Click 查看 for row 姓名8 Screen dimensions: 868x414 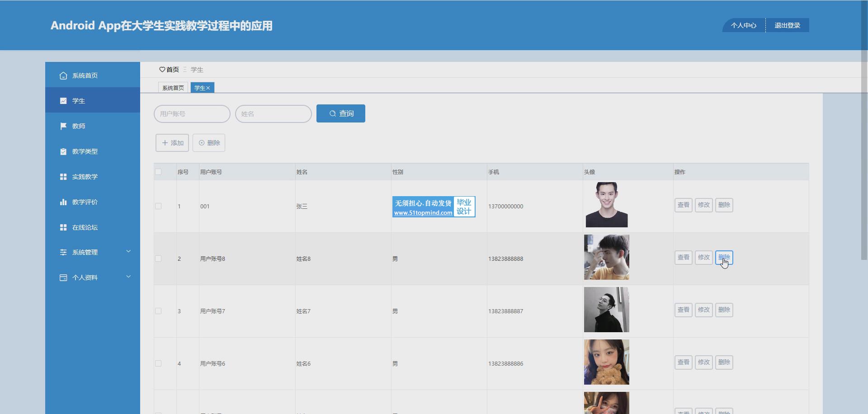click(x=684, y=258)
